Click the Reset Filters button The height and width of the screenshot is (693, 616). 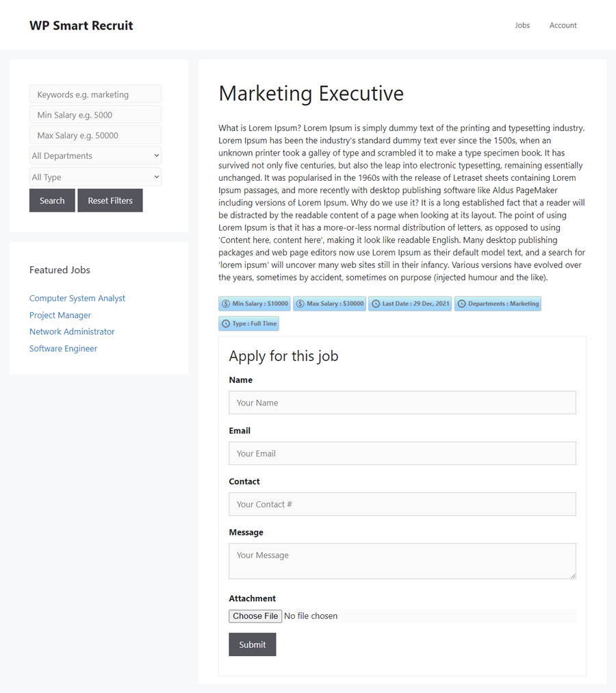click(110, 201)
